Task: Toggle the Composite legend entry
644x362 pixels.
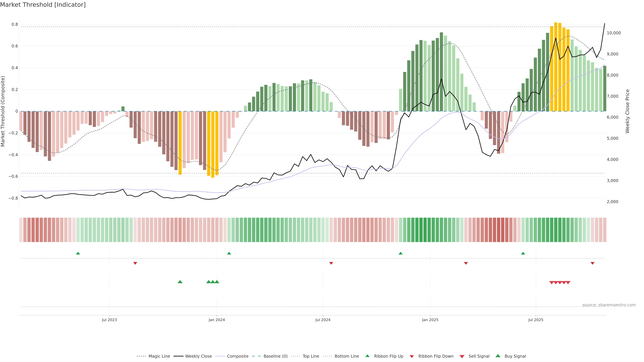Action: pos(237,356)
